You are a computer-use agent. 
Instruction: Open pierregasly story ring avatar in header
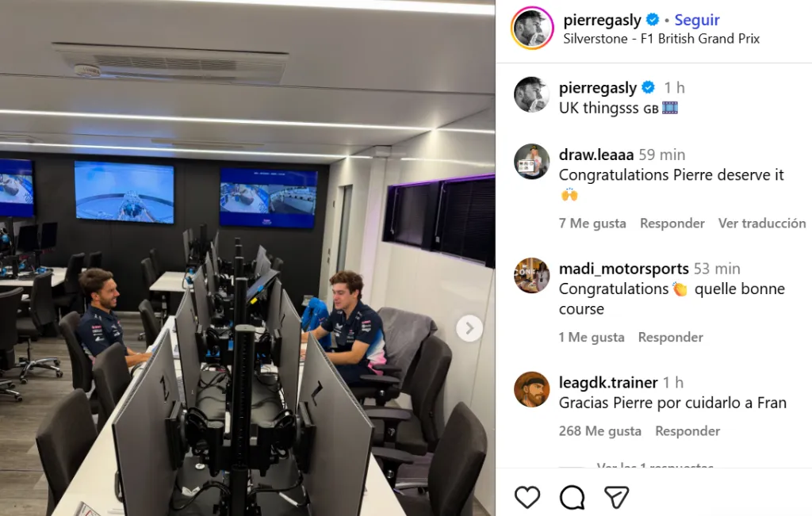click(532, 28)
